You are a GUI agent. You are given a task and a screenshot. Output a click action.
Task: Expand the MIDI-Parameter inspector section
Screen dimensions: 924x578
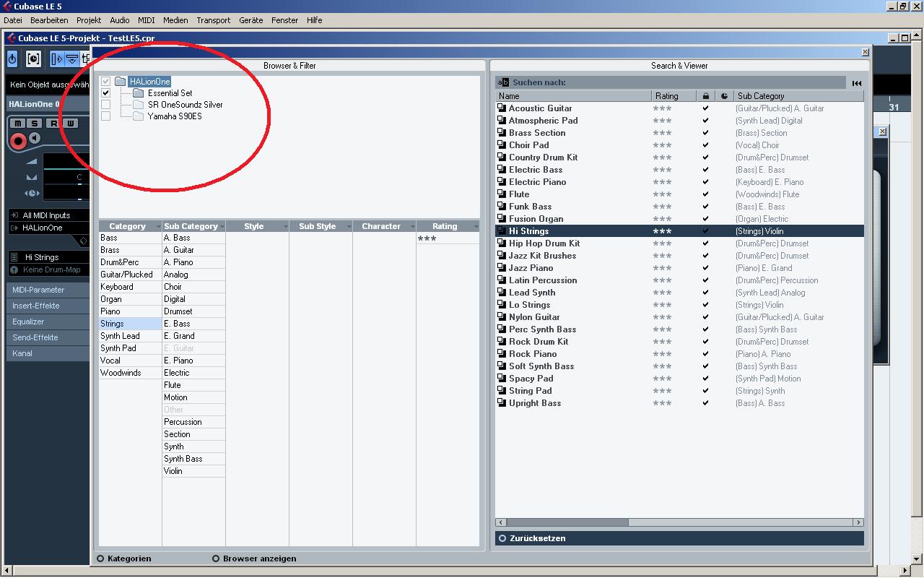point(48,290)
